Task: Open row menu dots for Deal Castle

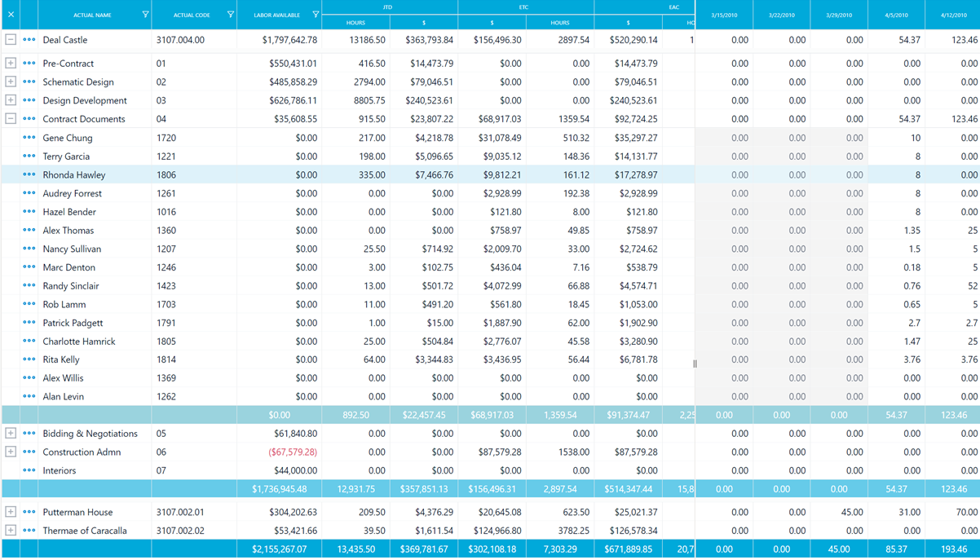Action: [x=29, y=40]
